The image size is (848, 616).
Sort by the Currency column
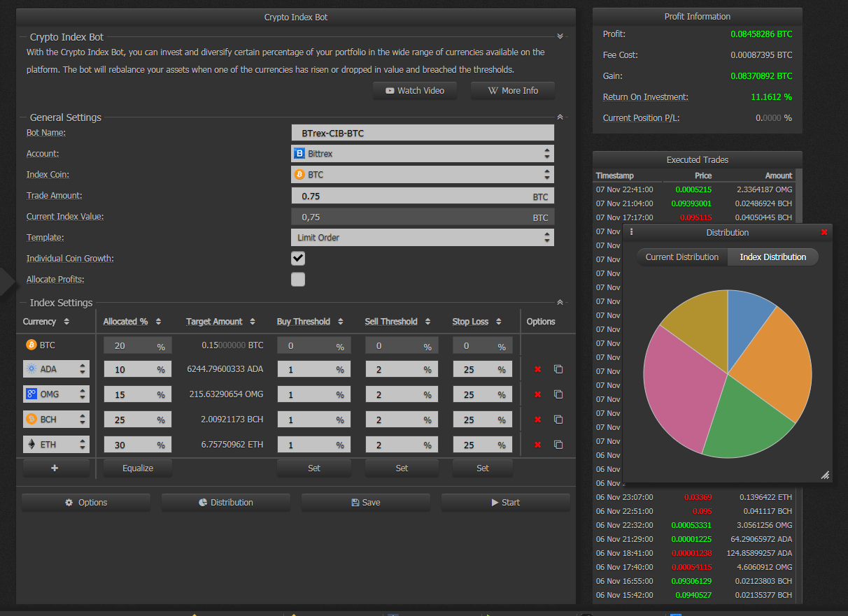(x=66, y=322)
